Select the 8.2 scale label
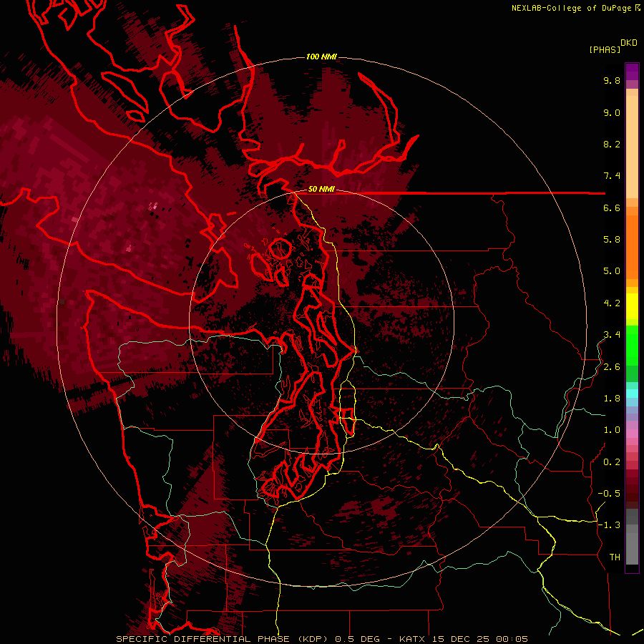 tap(612, 144)
